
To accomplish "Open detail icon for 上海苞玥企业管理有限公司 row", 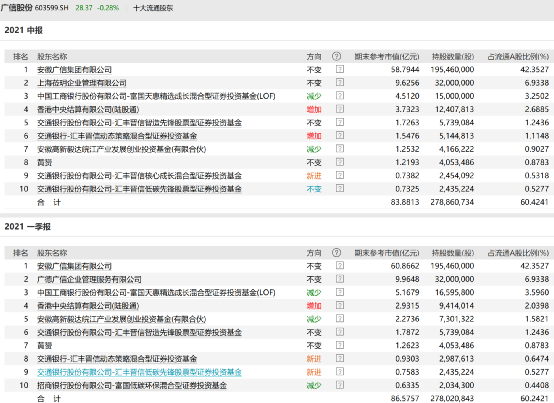I will click(x=340, y=83).
